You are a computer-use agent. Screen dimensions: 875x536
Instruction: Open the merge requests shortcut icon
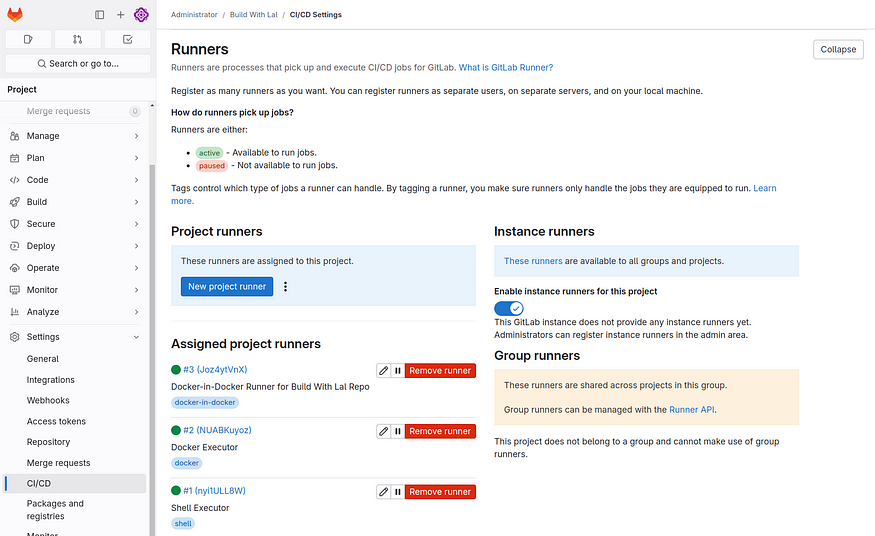click(x=78, y=39)
